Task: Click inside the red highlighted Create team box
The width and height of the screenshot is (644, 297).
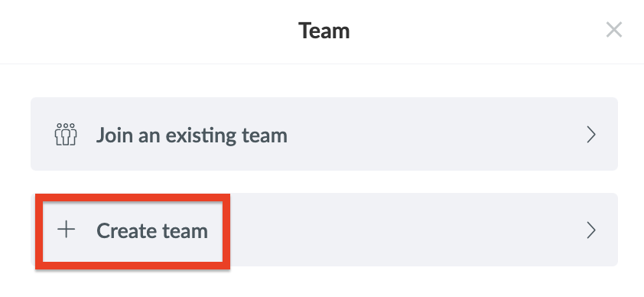Action: [x=132, y=232]
